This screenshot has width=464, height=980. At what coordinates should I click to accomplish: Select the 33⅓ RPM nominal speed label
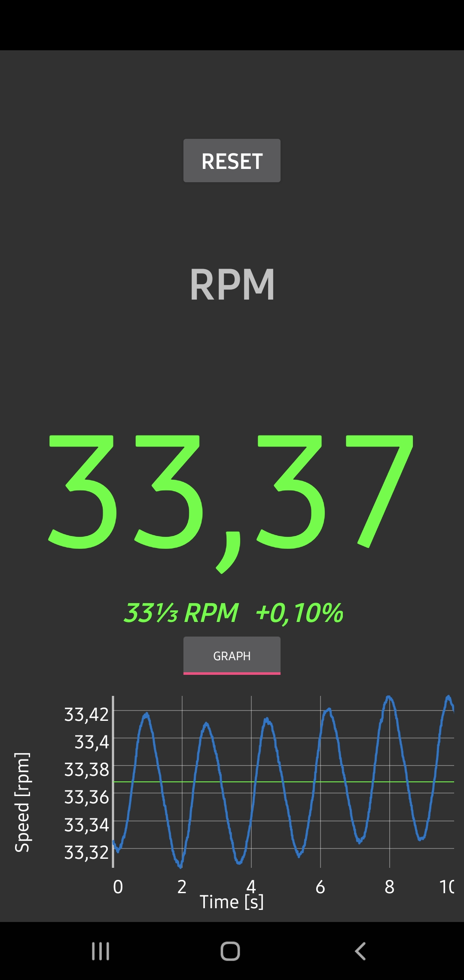(181, 612)
